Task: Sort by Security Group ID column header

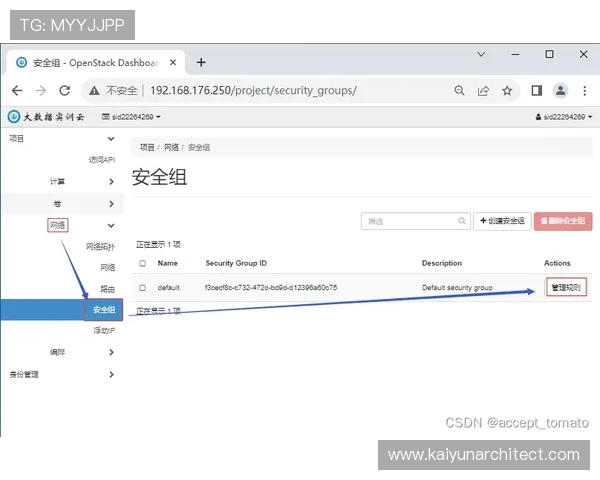Action: click(236, 263)
